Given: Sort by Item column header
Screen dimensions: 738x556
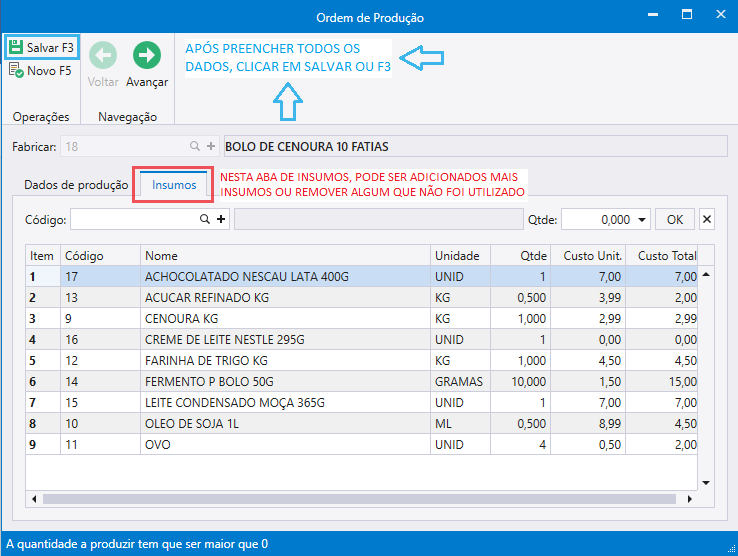Looking at the screenshot, I should (43, 256).
